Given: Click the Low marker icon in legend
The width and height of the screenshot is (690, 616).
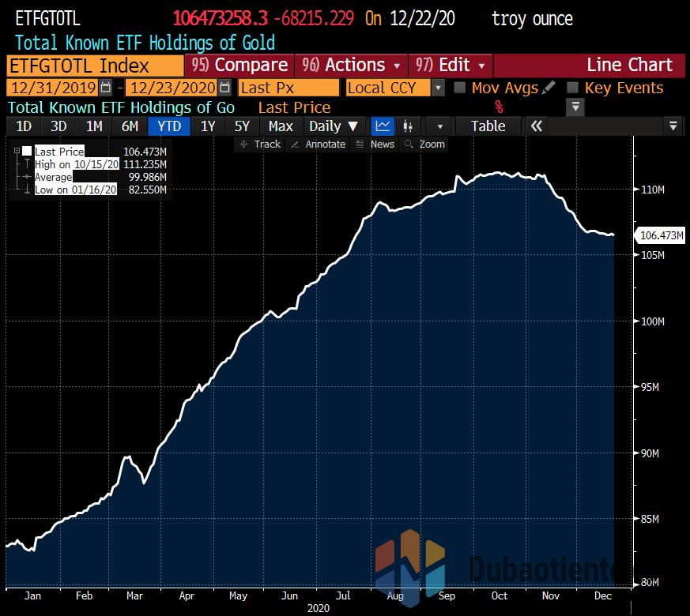Looking at the screenshot, I should tap(27, 190).
